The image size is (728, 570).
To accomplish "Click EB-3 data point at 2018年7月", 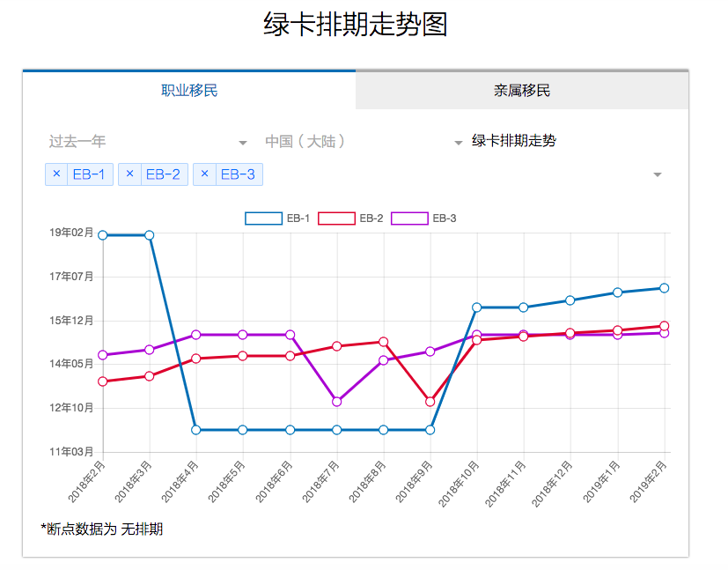I will point(336,402).
